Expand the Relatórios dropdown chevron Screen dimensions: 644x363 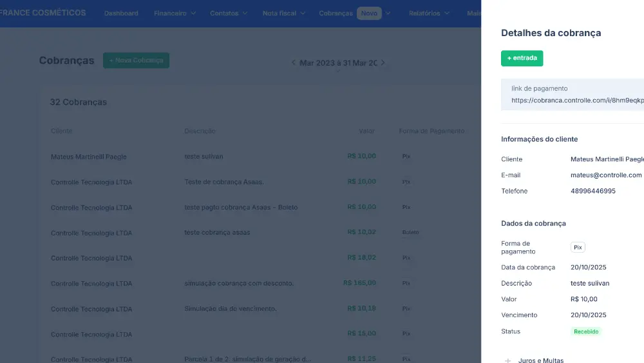(x=447, y=13)
